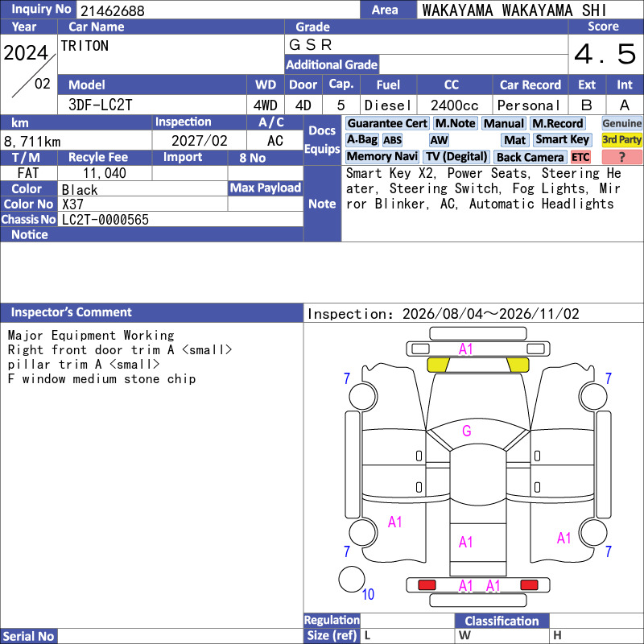644x644 pixels.
Task: Select the red ETC equipment badge
Action: (580, 157)
